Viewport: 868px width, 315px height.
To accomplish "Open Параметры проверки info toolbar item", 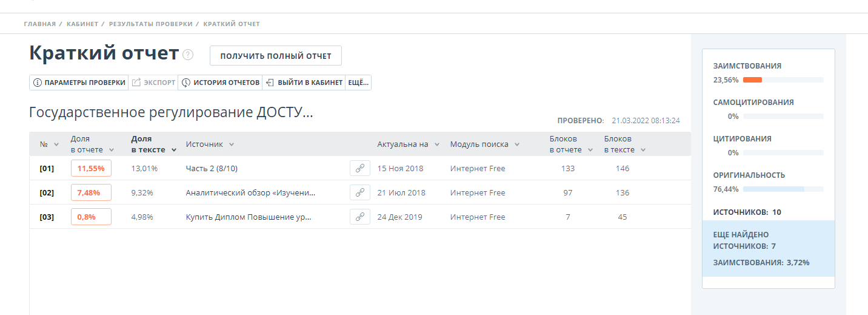I will pos(79,83).
